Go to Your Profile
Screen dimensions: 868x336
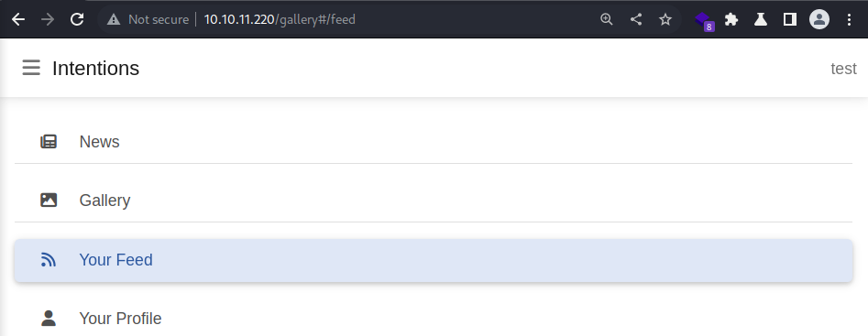click(434, 319)
